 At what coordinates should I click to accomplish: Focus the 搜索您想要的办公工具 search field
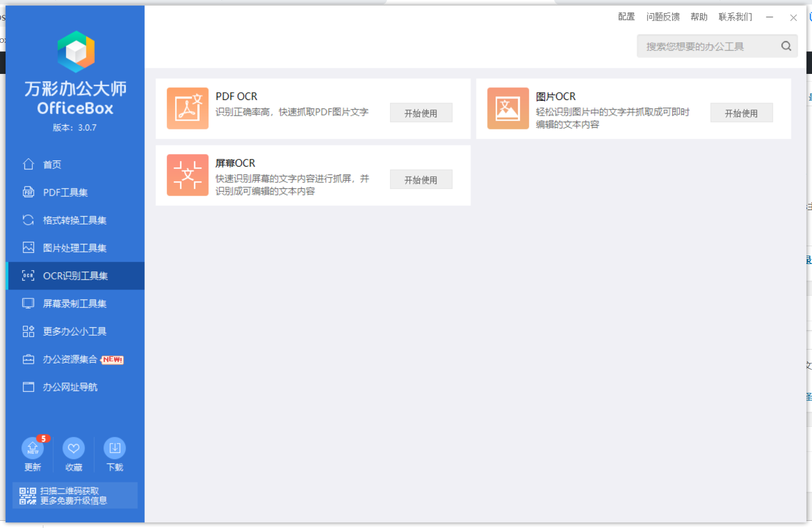coord(717,46)
